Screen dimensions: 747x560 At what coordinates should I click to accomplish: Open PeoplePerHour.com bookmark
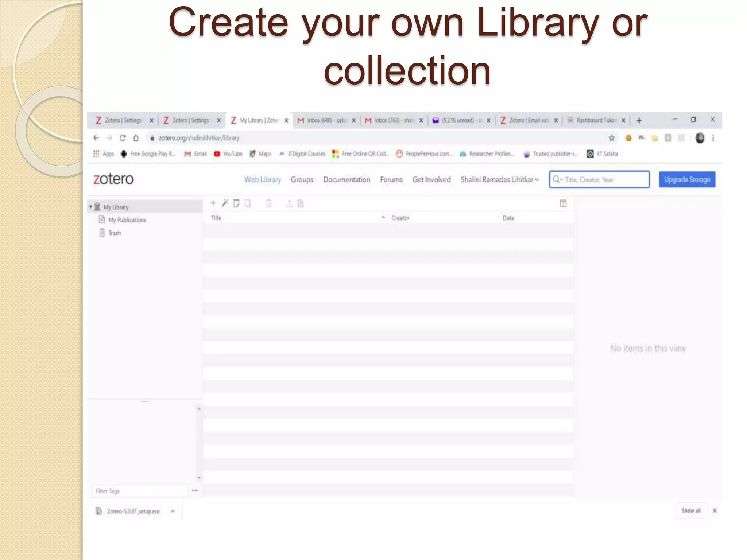point(424,154)
